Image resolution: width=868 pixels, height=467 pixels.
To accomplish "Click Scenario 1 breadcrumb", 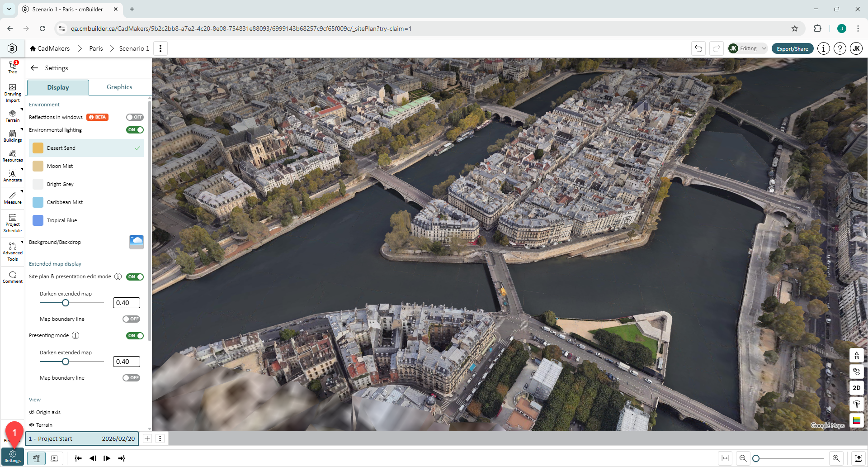I will click(134, 48).
